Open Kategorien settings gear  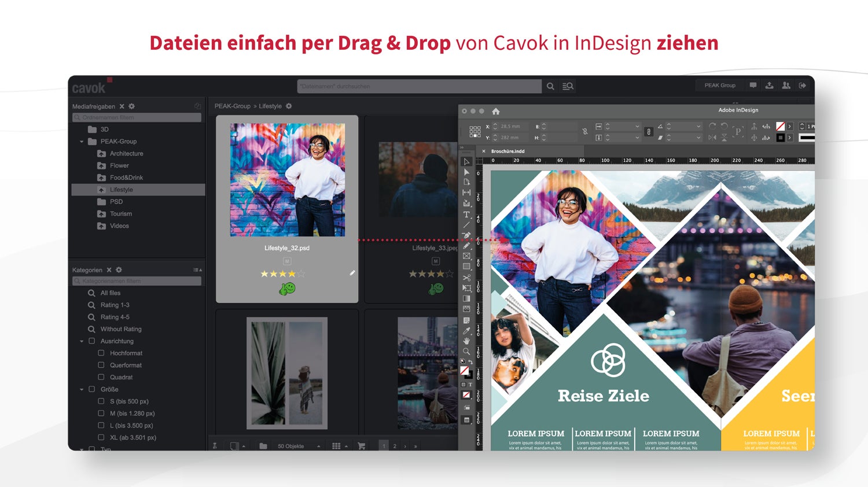tap(119, 270)
